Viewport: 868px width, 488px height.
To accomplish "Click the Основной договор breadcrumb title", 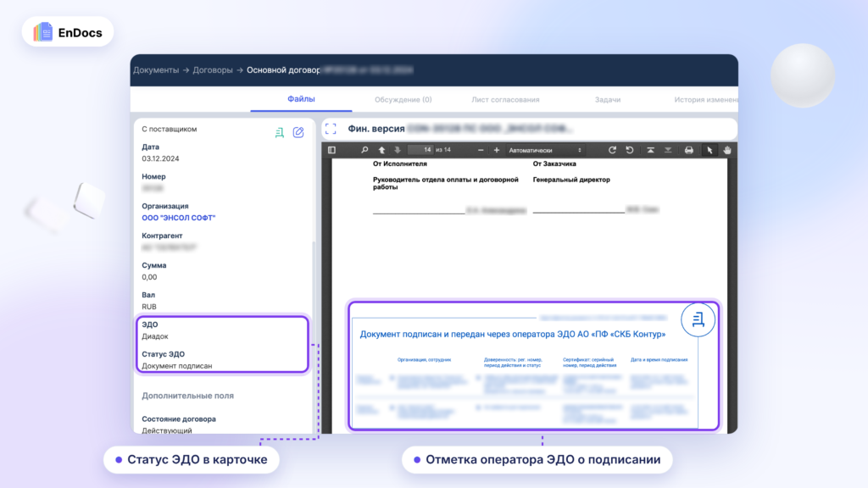I will click(x=283, y=70).
